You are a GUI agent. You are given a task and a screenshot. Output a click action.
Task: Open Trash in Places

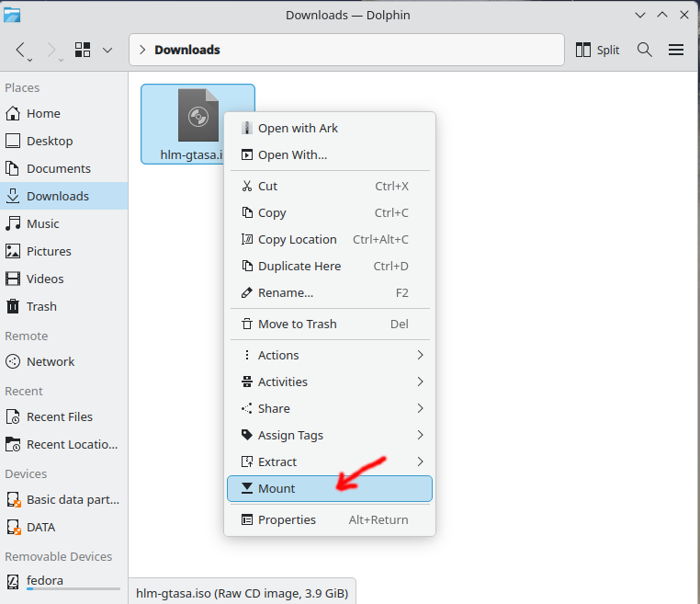click(63, 306)
